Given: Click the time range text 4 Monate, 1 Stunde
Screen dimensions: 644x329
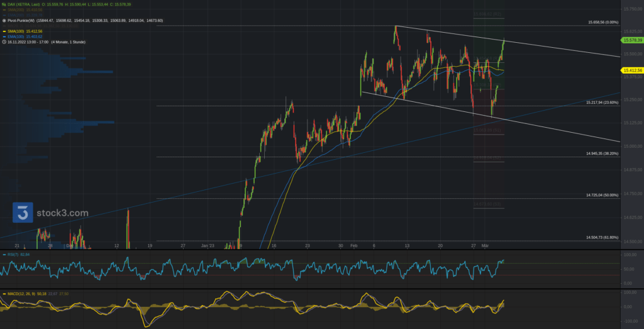Looking at the screenshot, I should [68, 42].
